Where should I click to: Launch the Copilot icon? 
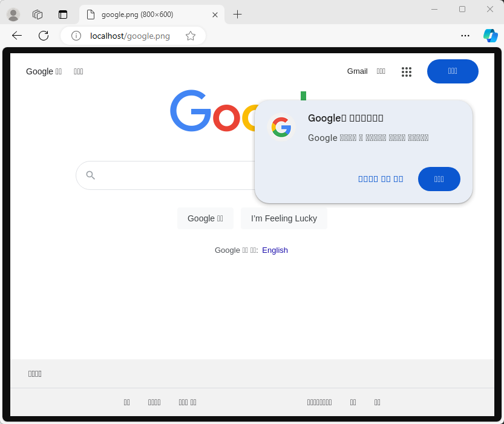click(x=490, y=36)
